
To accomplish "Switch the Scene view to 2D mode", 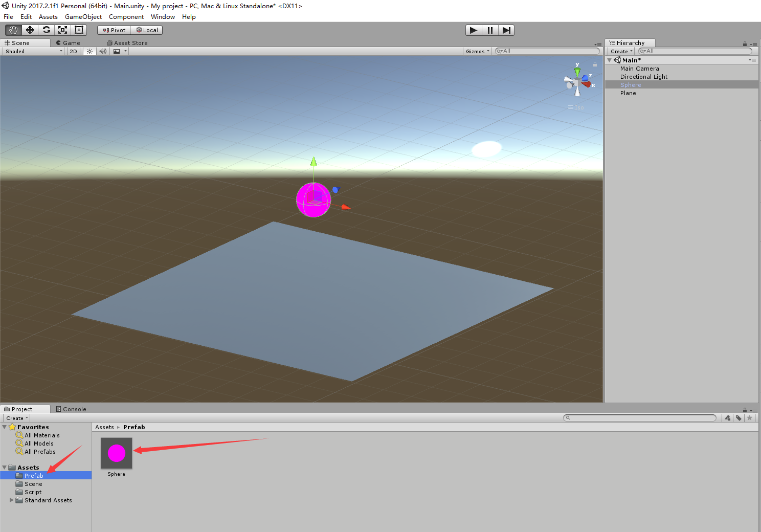I will (73, 51).
